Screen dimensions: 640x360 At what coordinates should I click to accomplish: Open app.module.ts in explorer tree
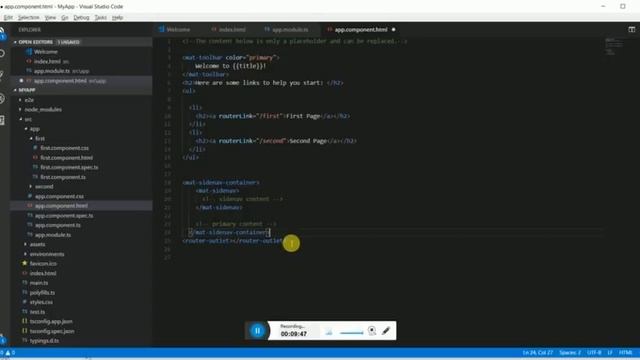click(53, 235)
